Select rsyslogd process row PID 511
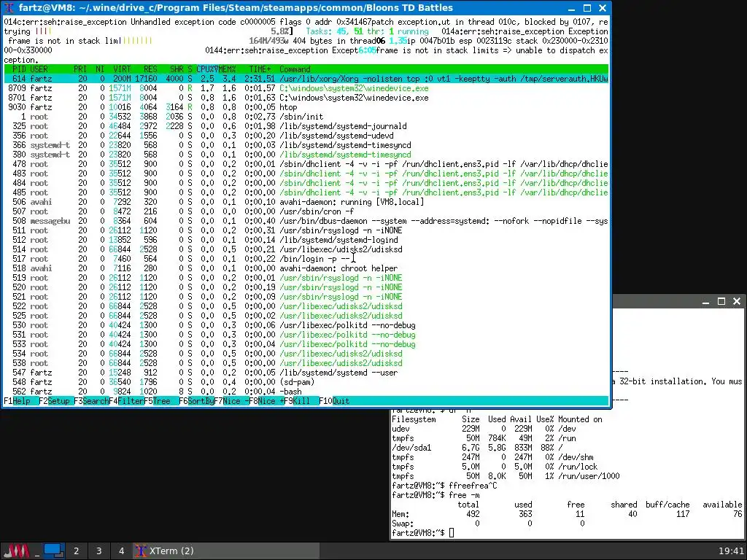747x560 pixels. click(x=306, y=230)
